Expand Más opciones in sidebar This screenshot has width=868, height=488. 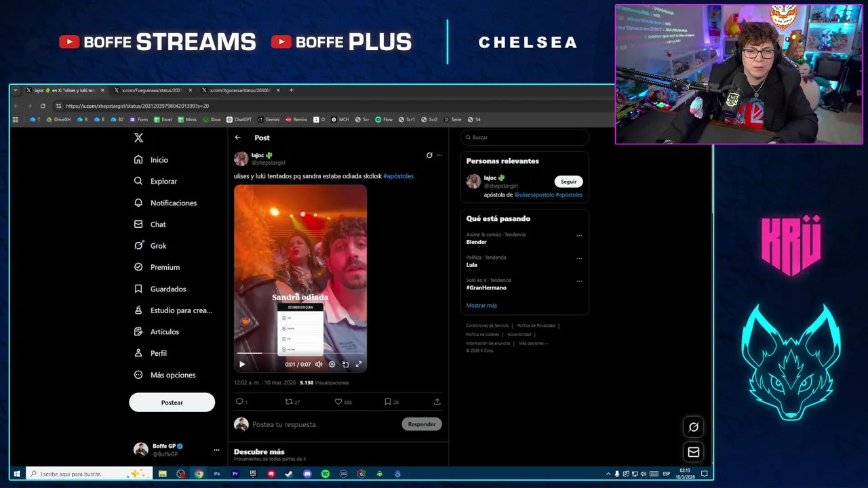pyautogui.click(x=164, y=375)
